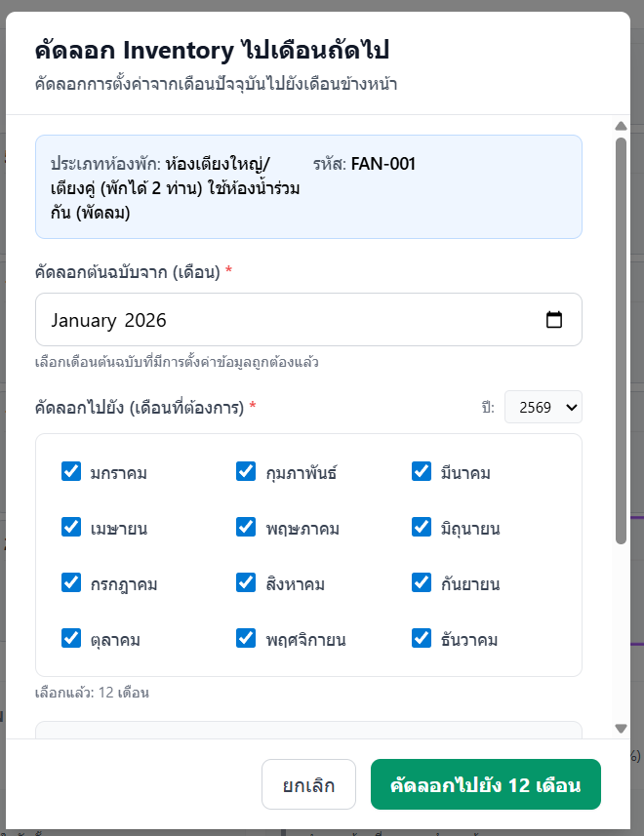Uncheck the กุมภาพันธ์ checkbox
644x836 pixels.
[246, 472]
